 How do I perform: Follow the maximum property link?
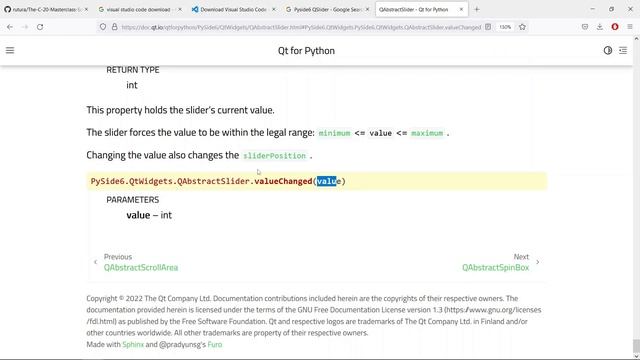tap(427, 133)
